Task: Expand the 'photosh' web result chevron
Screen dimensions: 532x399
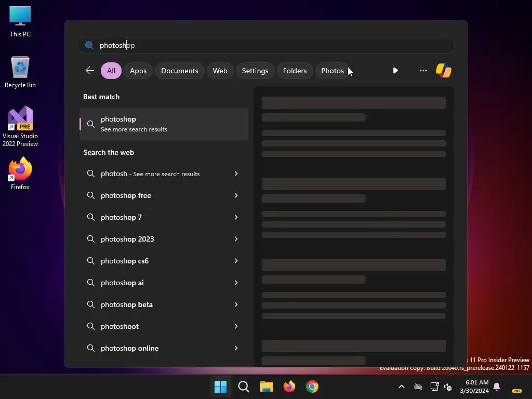Action: point(236,174)
